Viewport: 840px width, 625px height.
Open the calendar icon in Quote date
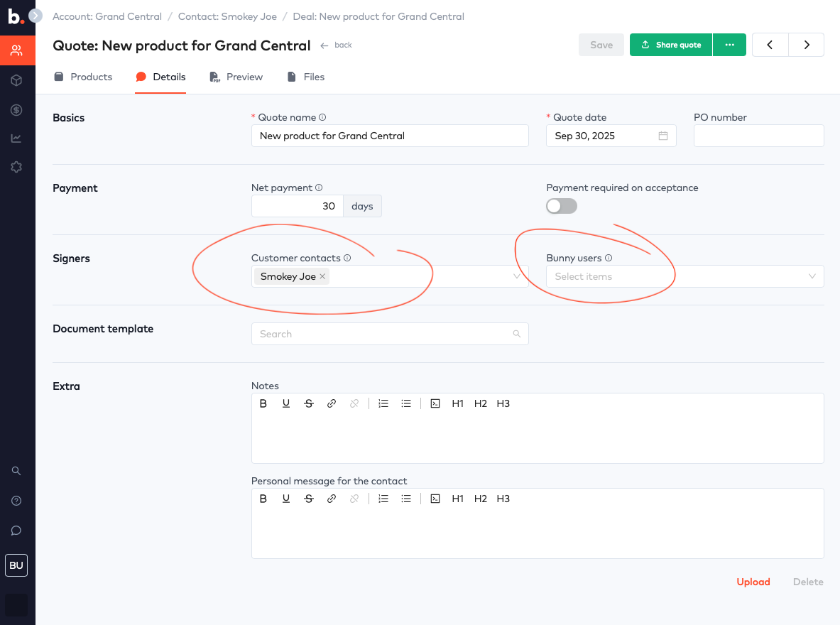click(x=663, y=136)
